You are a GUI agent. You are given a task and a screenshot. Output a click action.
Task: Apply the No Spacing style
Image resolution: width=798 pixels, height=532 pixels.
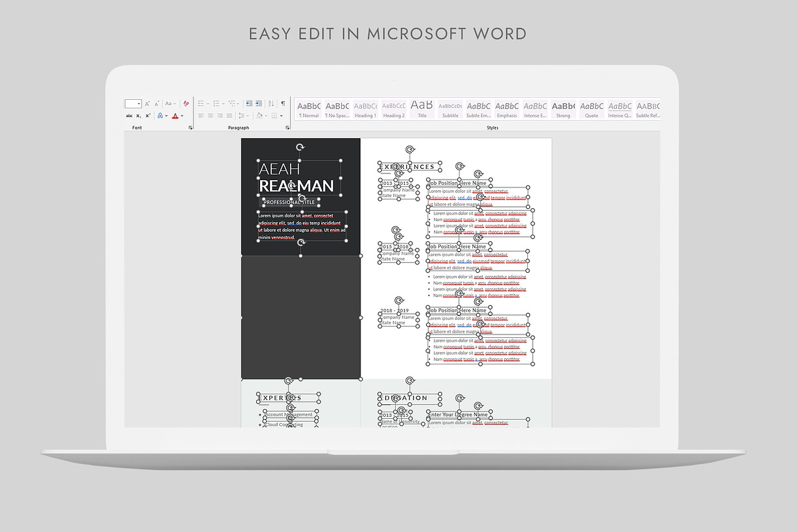click(337, 109)
